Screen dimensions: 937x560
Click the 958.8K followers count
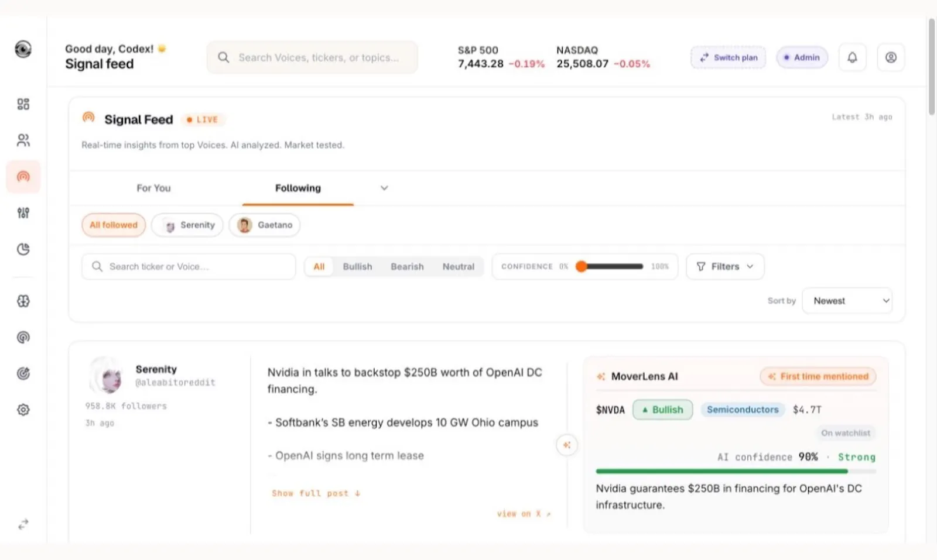pyautogui.click(x=125, y=406)
